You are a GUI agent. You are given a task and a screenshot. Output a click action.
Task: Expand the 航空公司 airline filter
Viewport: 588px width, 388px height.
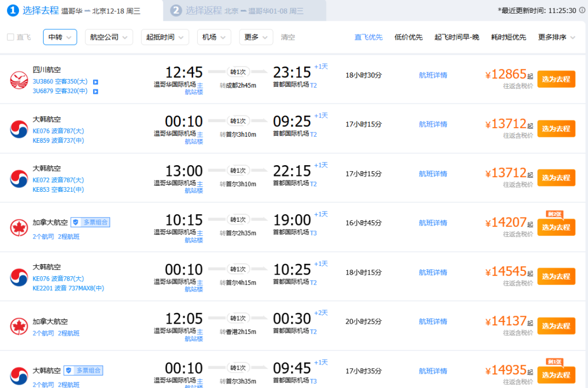tap(109, 37)
